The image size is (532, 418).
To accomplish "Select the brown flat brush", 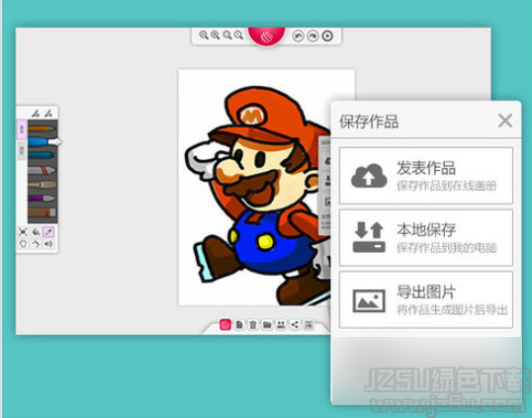I will [42, 212].
